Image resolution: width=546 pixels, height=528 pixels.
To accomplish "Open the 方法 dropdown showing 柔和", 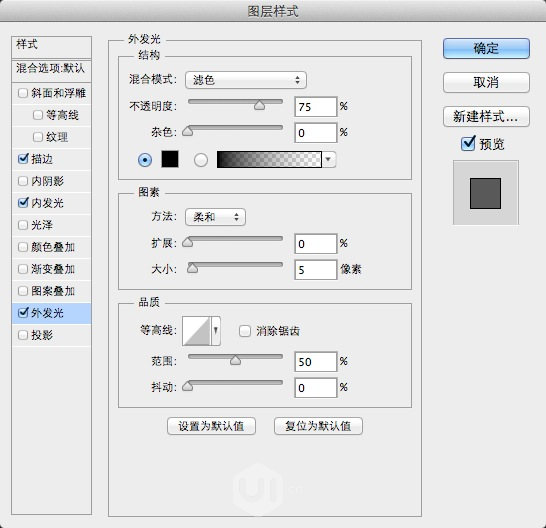I will coord(215,217).
